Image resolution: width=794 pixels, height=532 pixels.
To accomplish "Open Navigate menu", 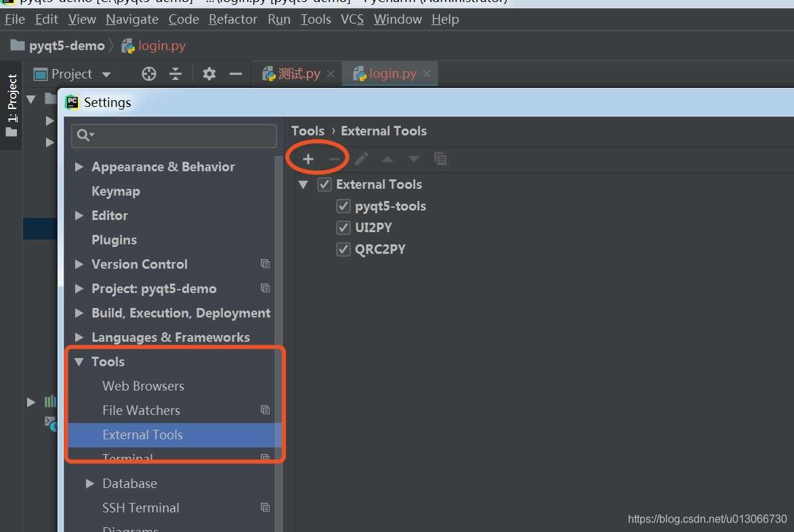I will point(132,19).
